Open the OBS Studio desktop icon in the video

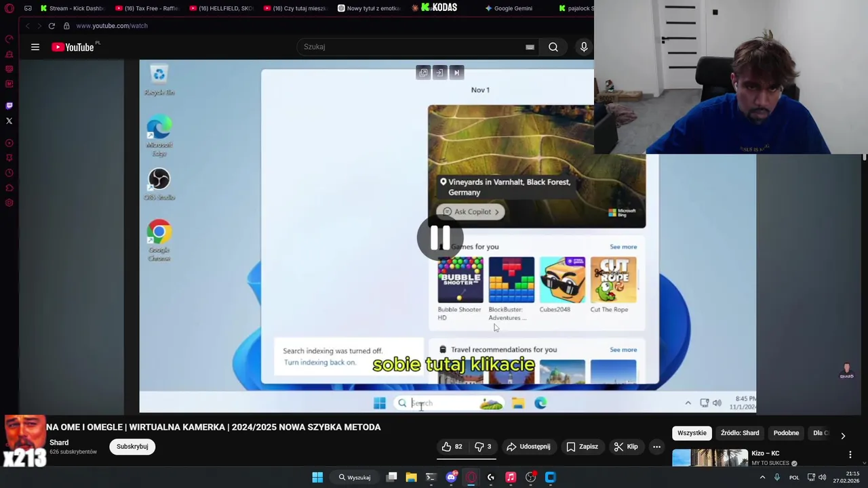tap(159, 184)
